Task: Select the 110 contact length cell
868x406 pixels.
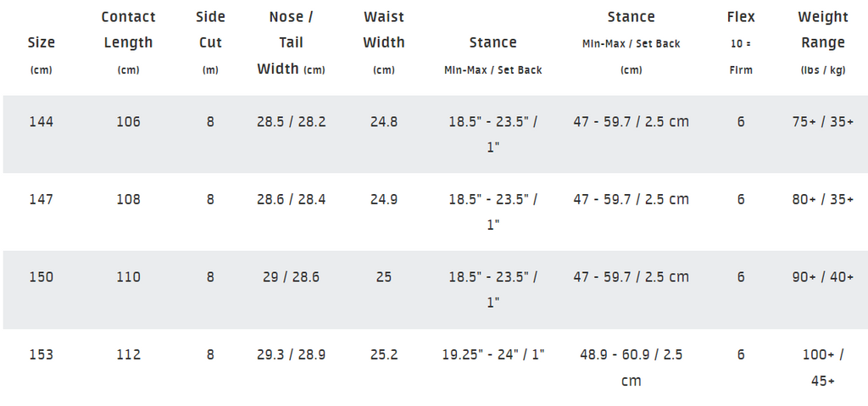Action: coord(129,277)
